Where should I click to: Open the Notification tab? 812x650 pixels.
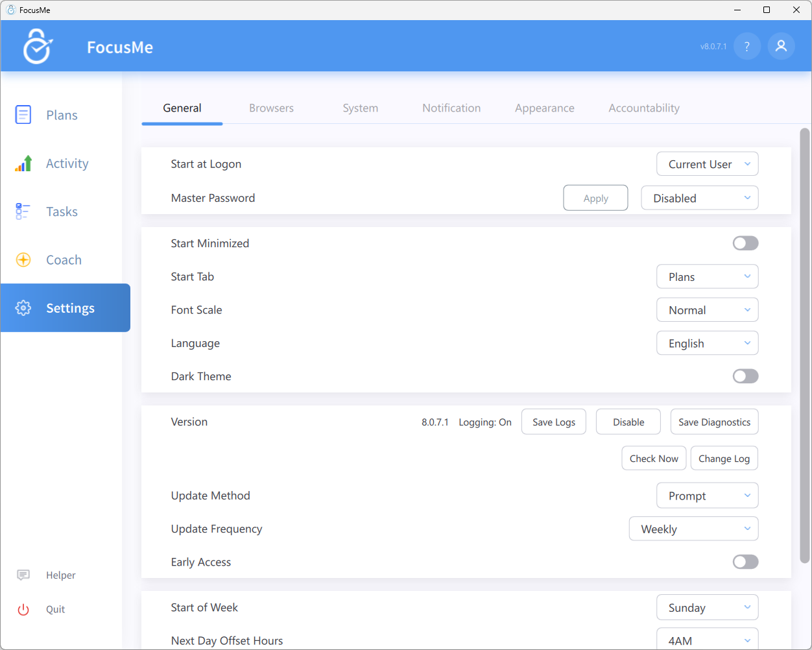451,108
